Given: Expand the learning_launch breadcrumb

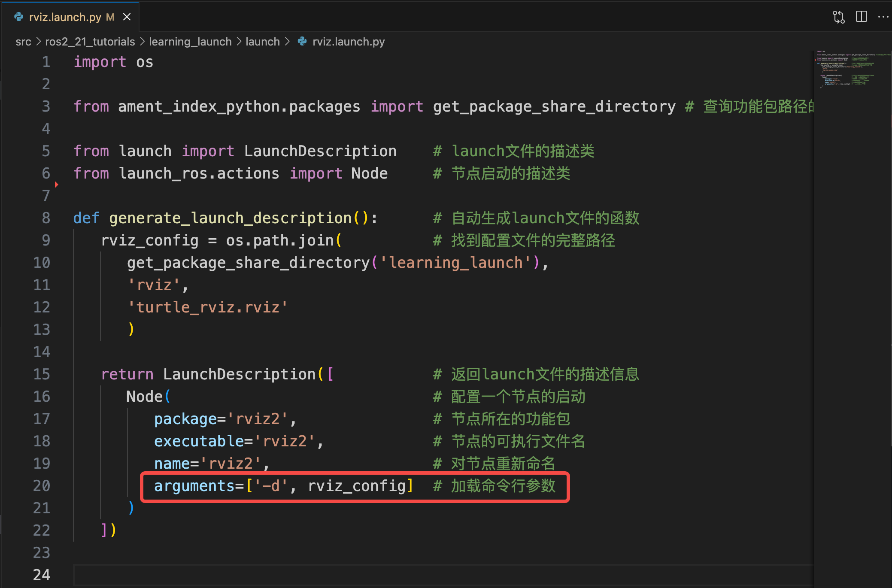Looking at the screenshot, I should (190, 42).
